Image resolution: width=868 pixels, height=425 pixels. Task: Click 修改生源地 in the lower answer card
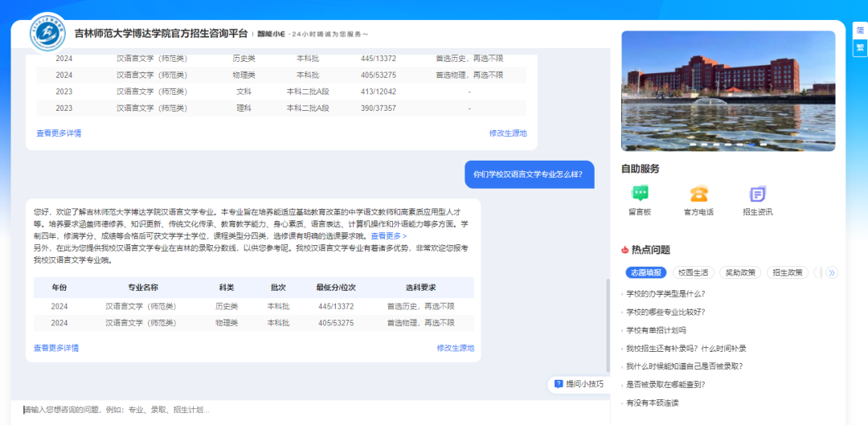click(x=455, y=348)
